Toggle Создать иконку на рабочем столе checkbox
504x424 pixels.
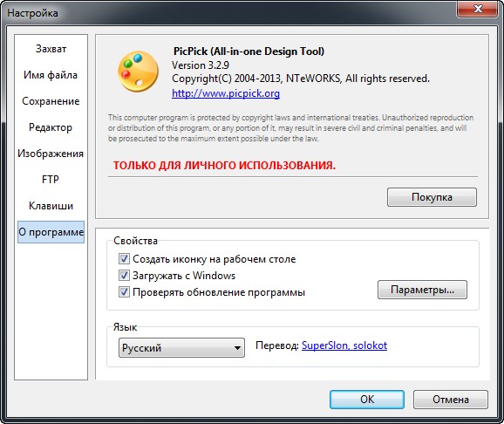pyautogui.click(x=124, y=258)
